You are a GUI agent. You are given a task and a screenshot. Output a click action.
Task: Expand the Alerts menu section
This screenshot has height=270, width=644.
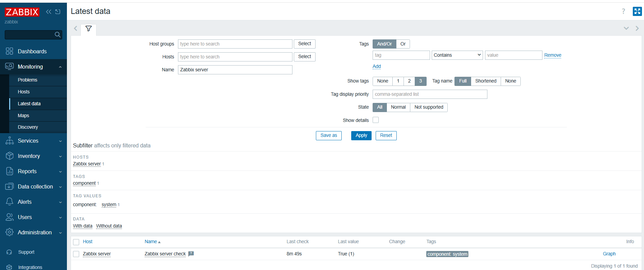pos(60,202)
